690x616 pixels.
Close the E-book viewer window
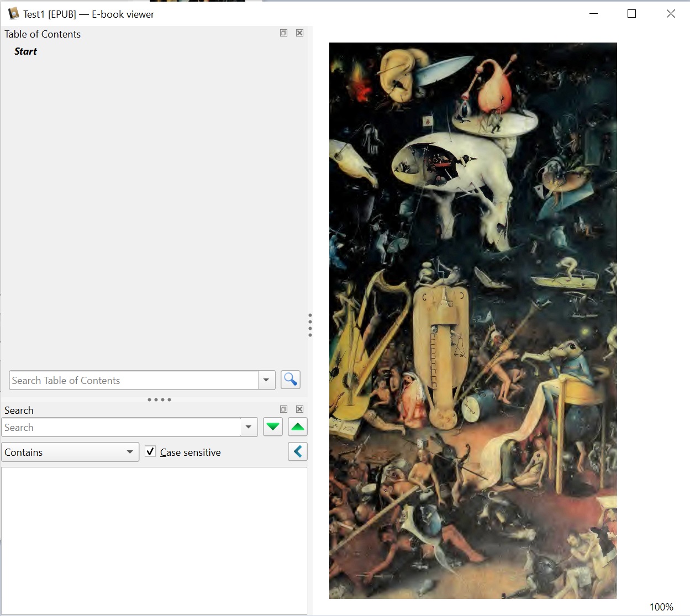click(x=671, y=14)
